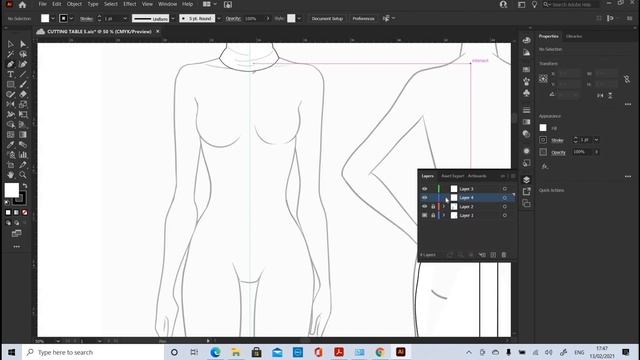Select the Column Graph tool
This screenshot has height=360, width=640.
click(x=23, y=155)
